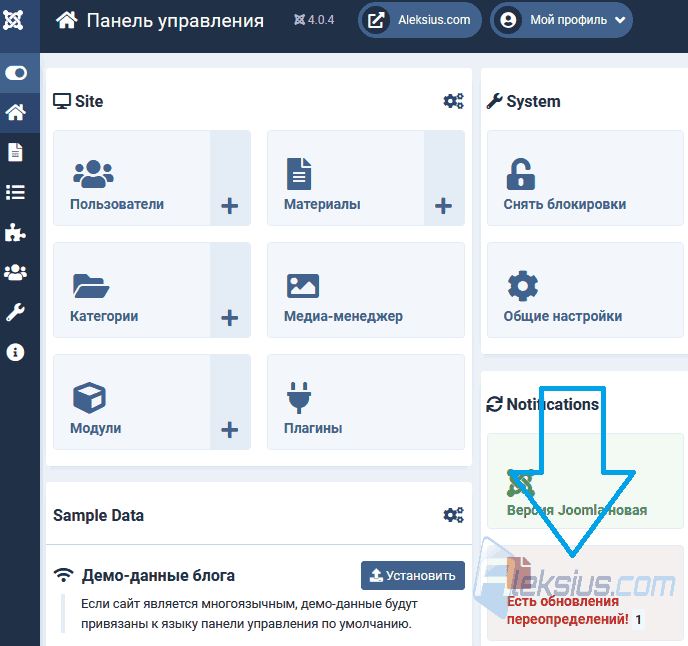Screen dimensions: 688x646
Task: Open the Content document icon in sidebar
Action: (15, 152)
